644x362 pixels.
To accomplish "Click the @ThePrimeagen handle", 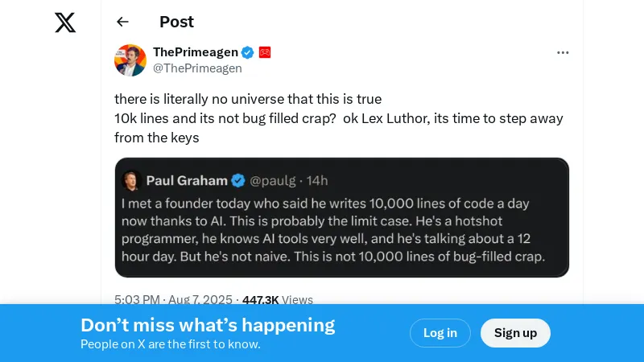I will 197,68.
